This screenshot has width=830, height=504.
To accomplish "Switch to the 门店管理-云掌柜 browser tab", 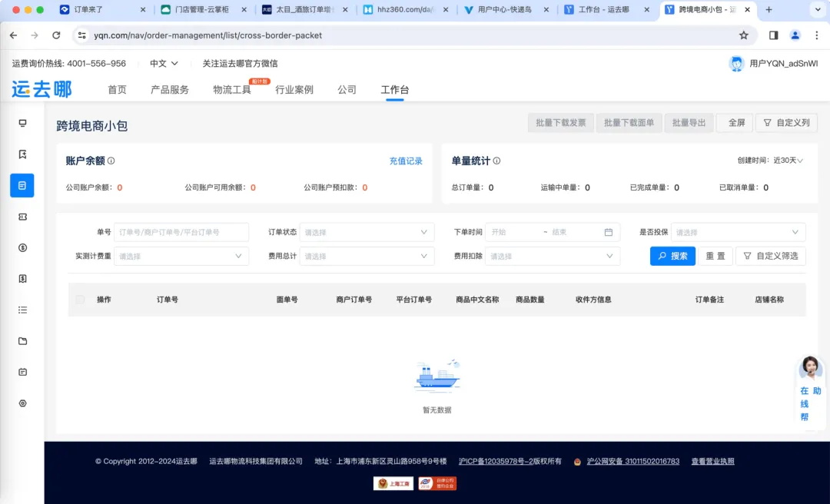I will (204, 9).
